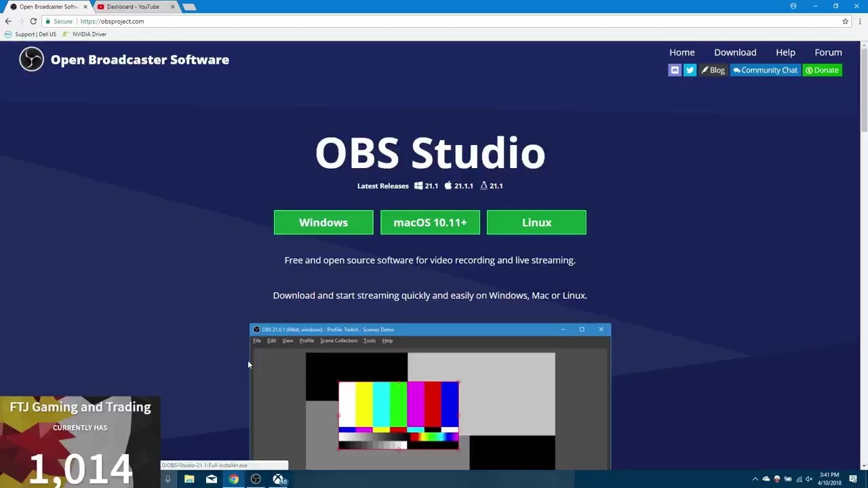Click the taskbar clock showing 3:41 PM
The image size is (868, 488).
(829, 479)
